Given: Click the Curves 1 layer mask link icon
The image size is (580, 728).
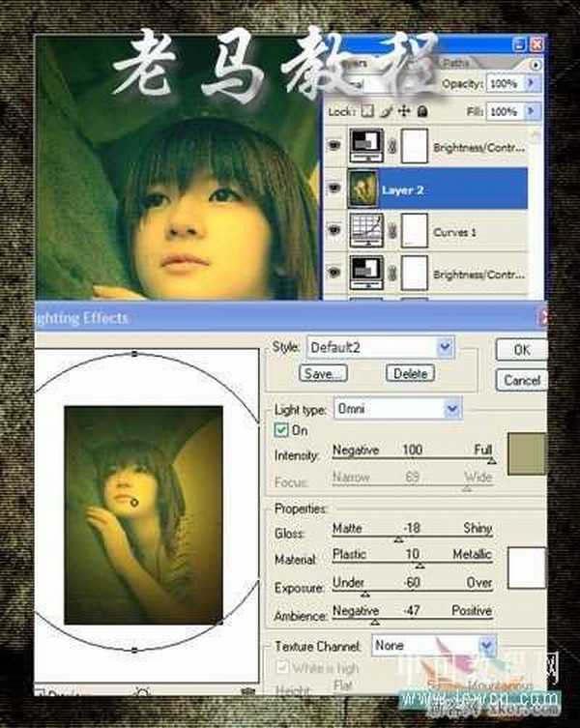Looking at the screenshot, I should (393, 232).
